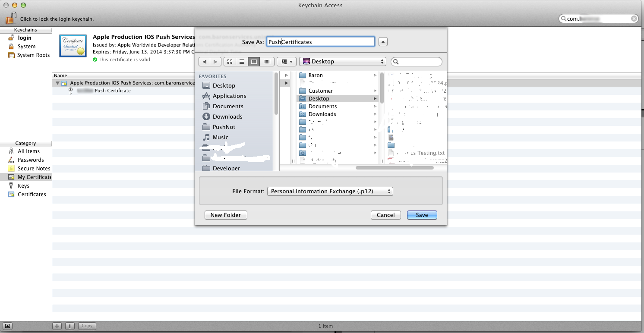Open the Desktop location popup menu
The width and height of the screenshot is (644, 333).
(x=342, y=62)
